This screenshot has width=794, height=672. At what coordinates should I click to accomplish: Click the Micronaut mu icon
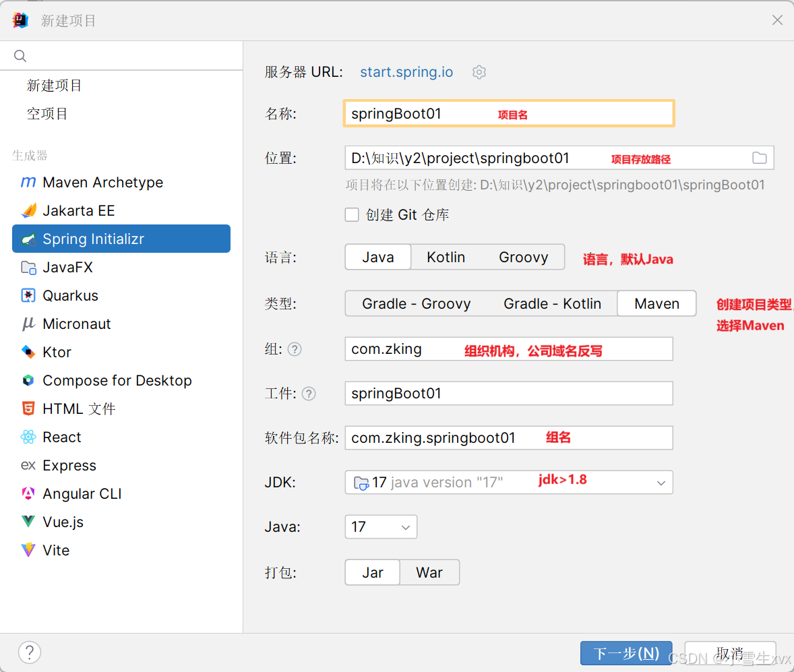click(28, 324)
